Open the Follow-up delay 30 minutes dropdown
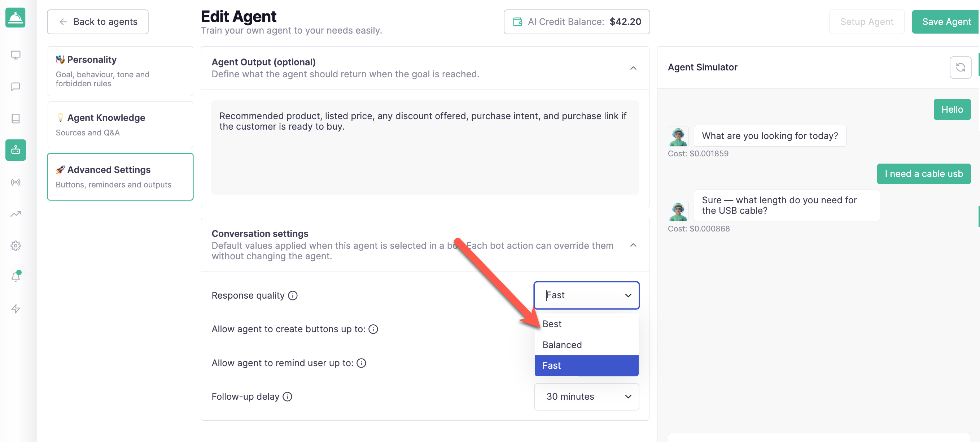980x442 pixels. coord(586,397)
